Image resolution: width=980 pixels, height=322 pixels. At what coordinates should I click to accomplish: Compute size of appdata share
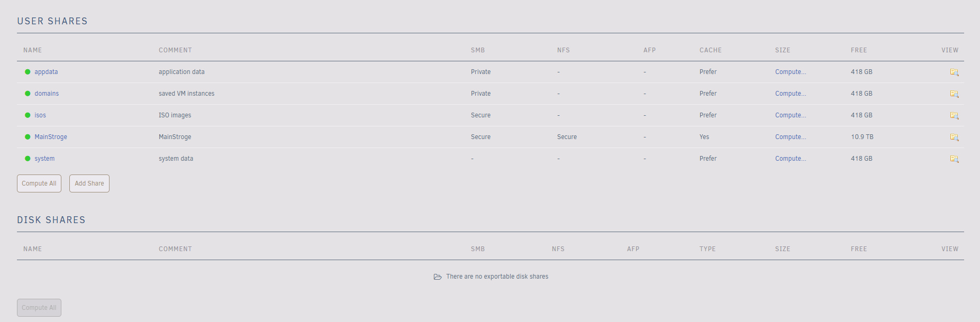(x=790, y=72)
